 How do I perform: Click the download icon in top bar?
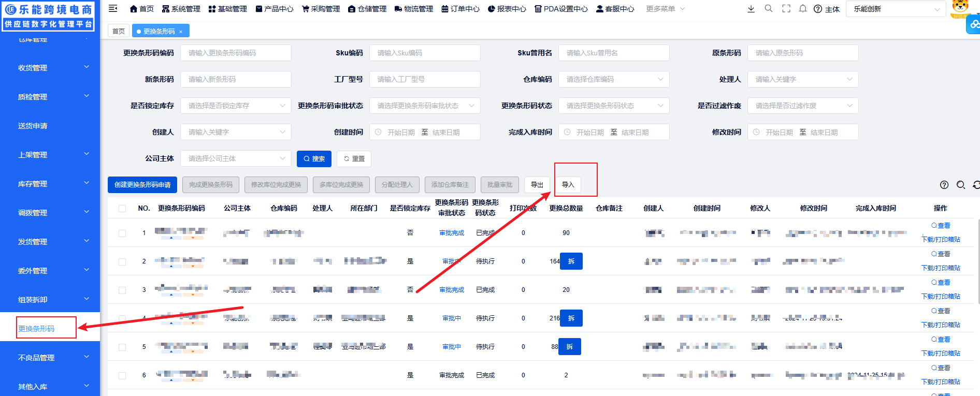click(751, 9)
